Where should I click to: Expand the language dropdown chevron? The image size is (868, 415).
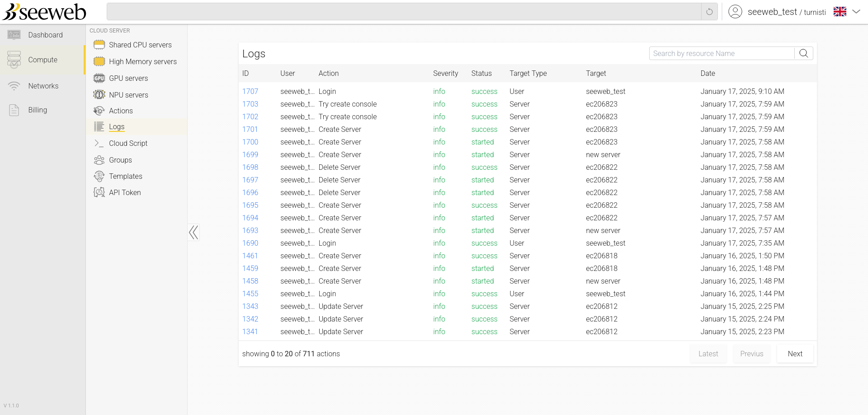[x=856, y=12]
